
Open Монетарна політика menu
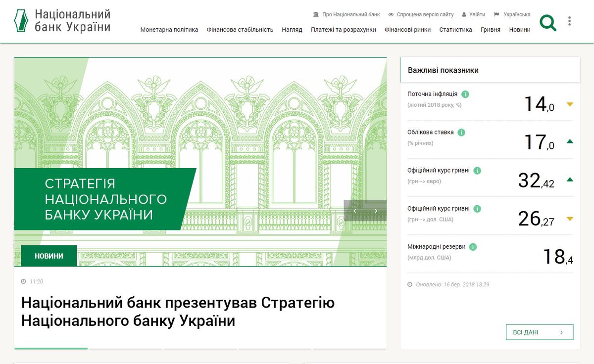coord(169,30)
